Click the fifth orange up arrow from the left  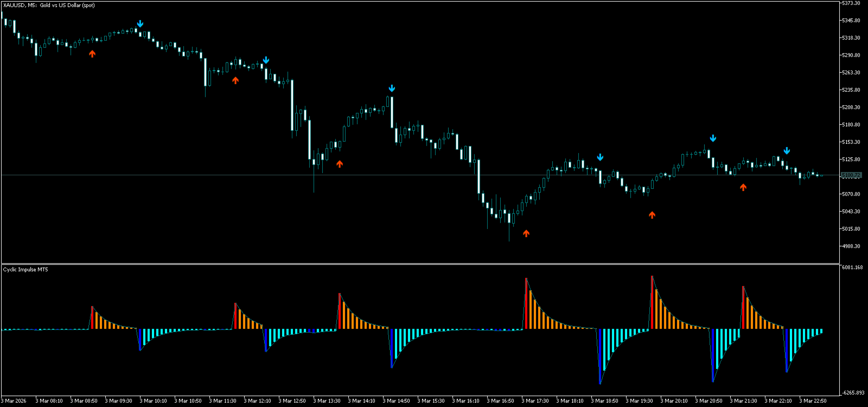(652, 215)
